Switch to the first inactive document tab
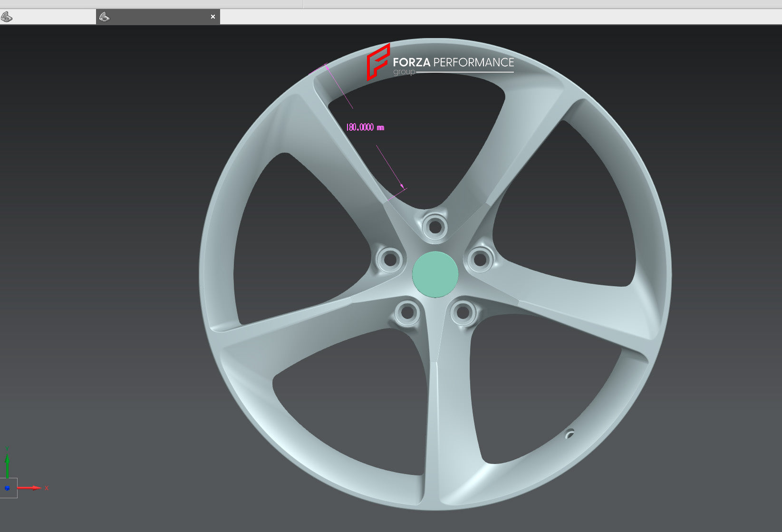This screenshot has height=532, width=782. click(48, 17)
